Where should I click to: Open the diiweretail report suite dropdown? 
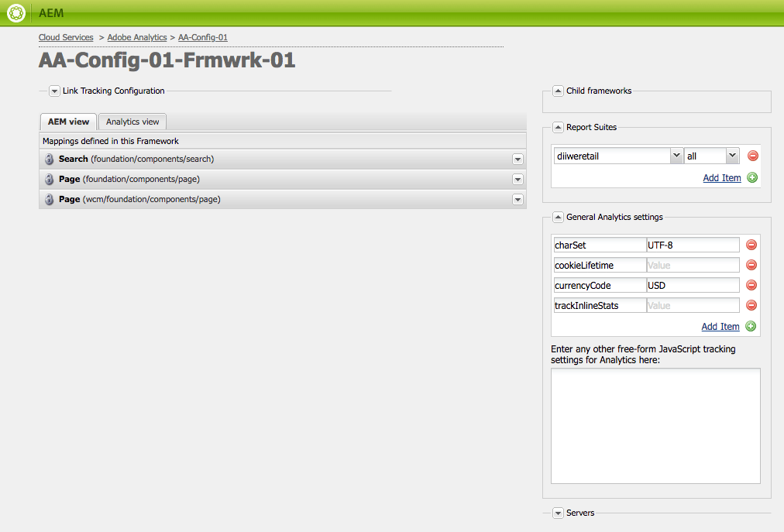click(676, 155)
